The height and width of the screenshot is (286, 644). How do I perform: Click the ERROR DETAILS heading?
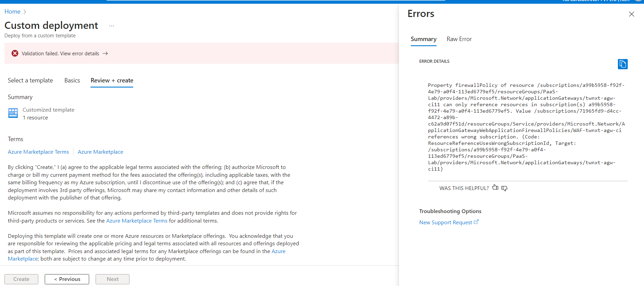coord(434,61)
